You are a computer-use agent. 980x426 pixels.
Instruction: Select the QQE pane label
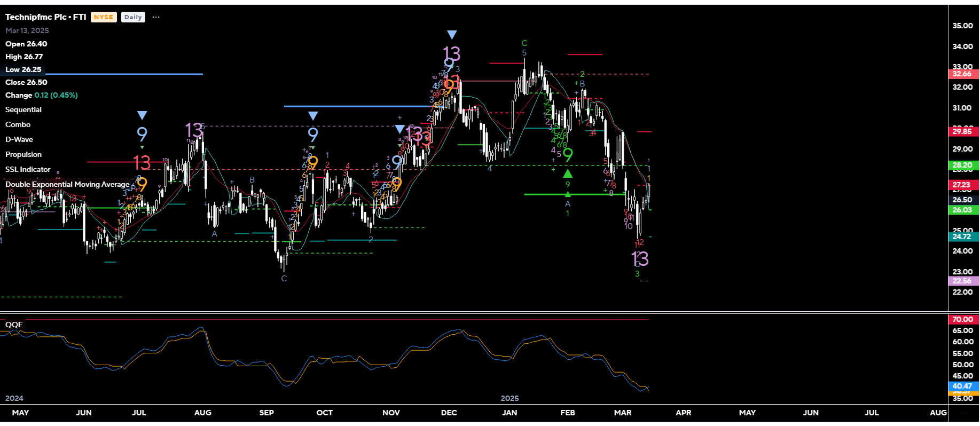click(x=14, y=325)
